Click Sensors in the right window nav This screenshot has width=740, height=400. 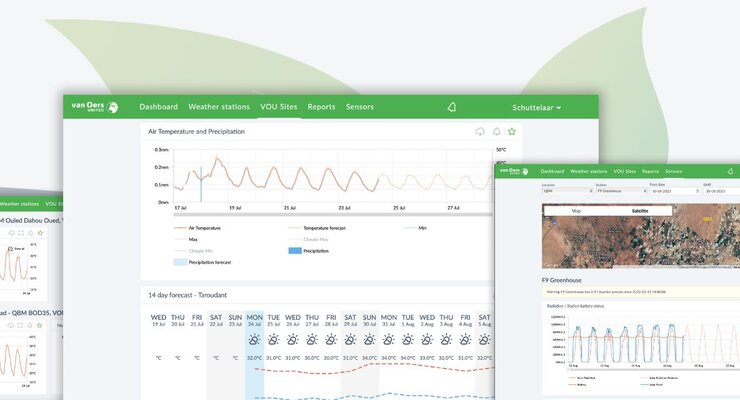pos(673,171)
